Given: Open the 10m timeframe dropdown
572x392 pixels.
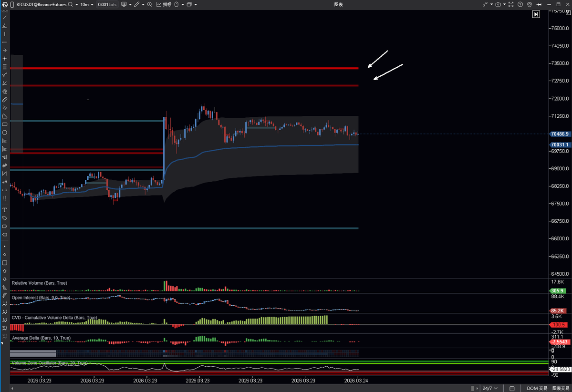Looking at the screenshot, I should pyautogui.click(x=87, y=4).
